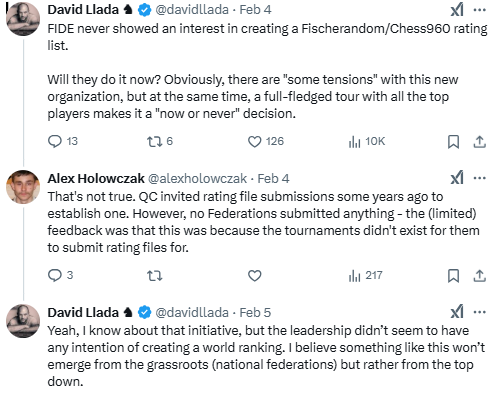Open more options on Feb 5 tweet

pos(480,312)
